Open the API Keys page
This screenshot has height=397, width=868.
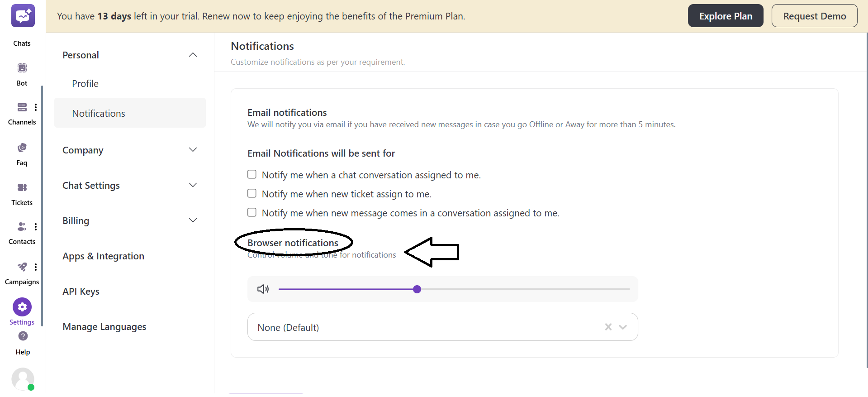81,292
